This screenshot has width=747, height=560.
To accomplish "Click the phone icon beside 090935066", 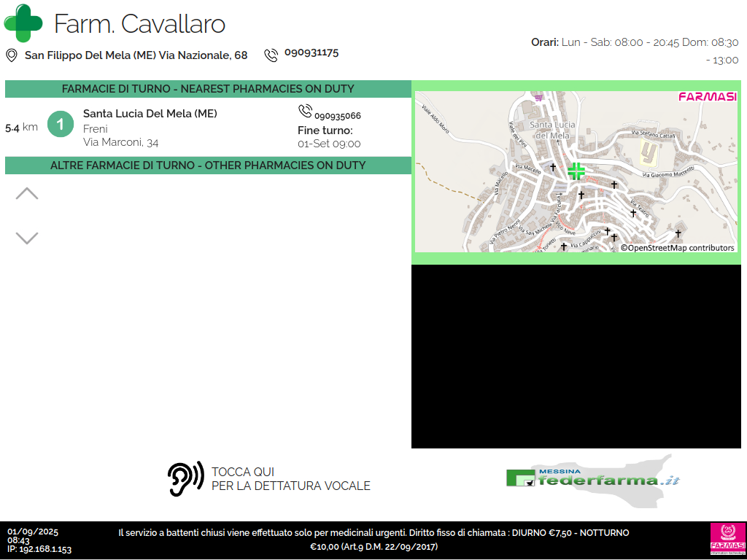I will 305,112.
